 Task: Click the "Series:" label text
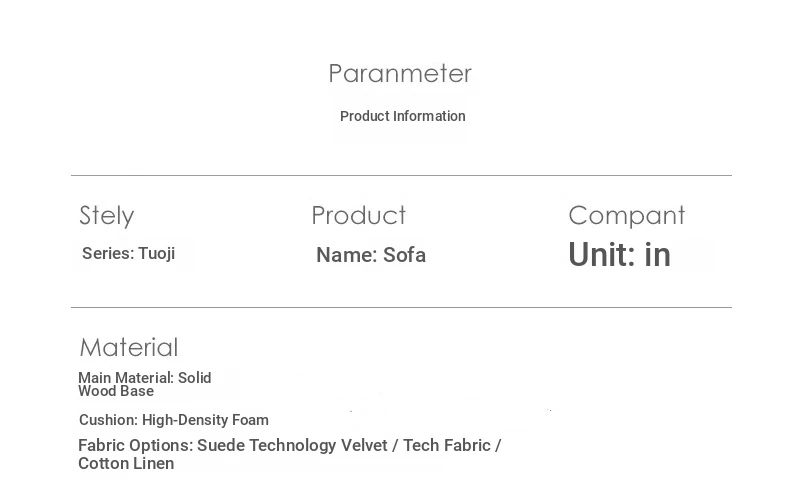point(108,254)
